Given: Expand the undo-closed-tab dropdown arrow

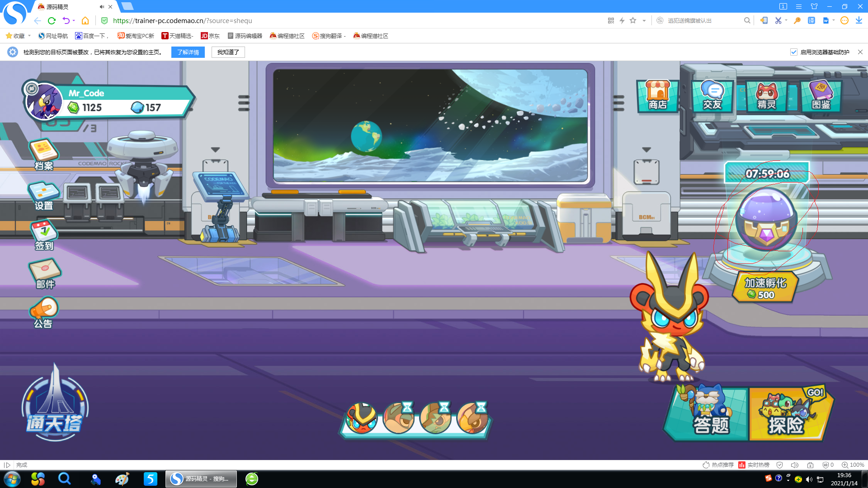Looking at the screenshot, I should [x=74, y=21].
